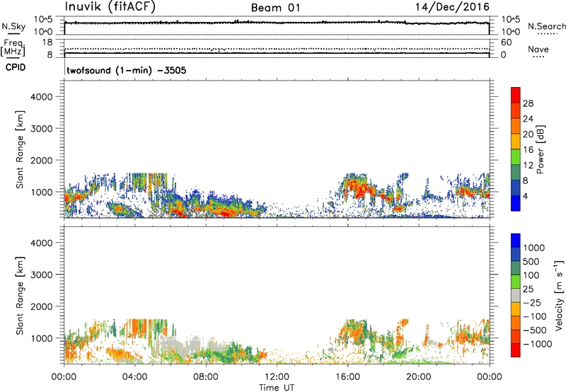The width and height of the screenshot is (566, 392).
Task: Click the N.Search legend label
Action: tap(547, 26)
